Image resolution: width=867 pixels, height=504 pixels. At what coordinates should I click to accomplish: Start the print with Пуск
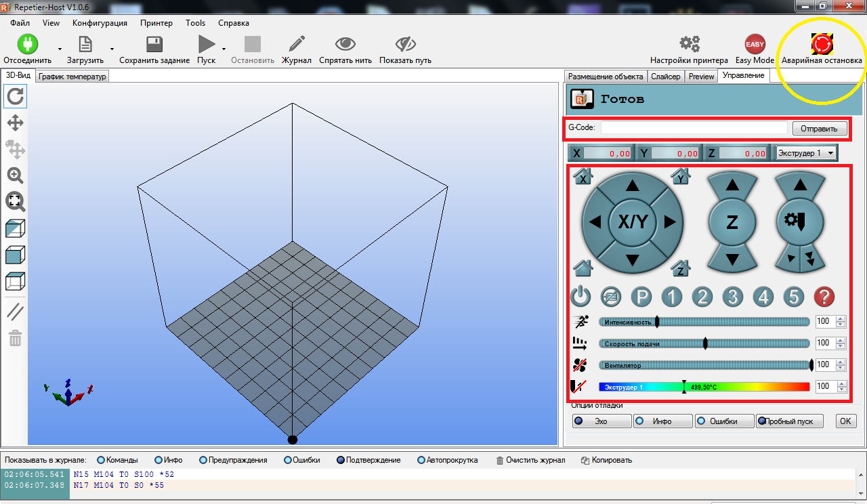207,44
